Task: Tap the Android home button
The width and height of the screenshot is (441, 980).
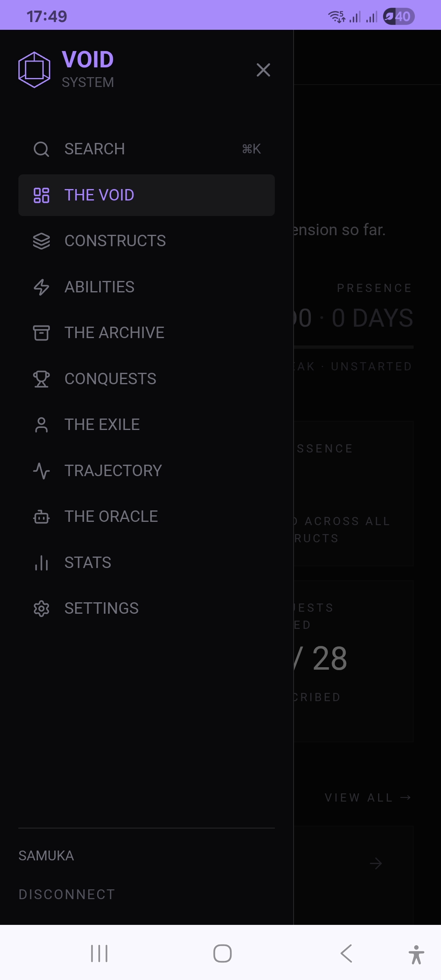Action: coord(223,953)
